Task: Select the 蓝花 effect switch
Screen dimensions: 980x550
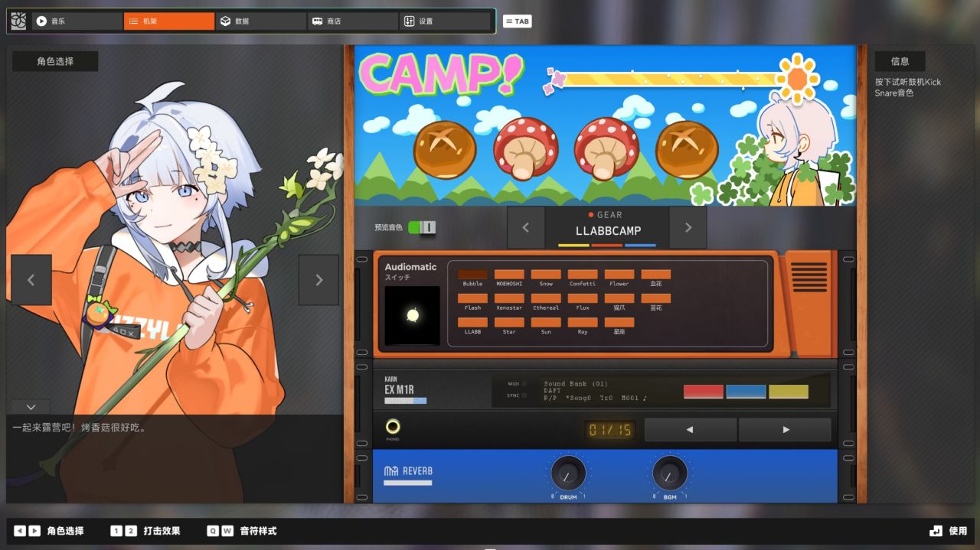Action: click(x=656, y=298)
